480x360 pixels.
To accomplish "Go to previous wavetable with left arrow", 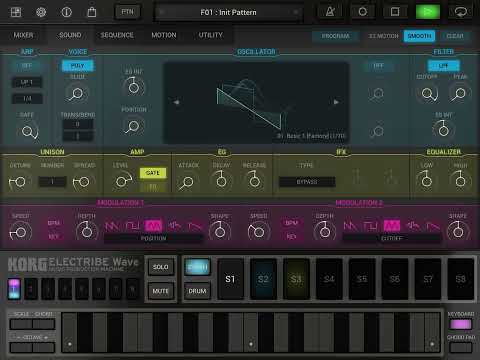I will 176,102.
